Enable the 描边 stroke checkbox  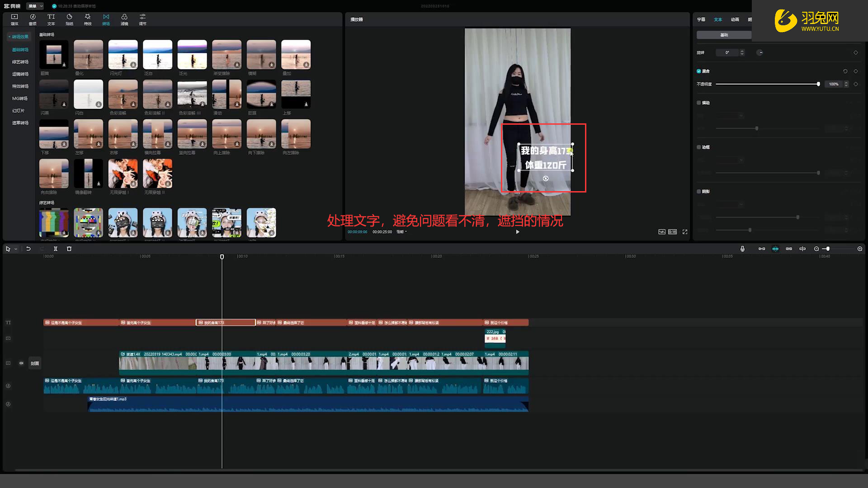[699, 103]
